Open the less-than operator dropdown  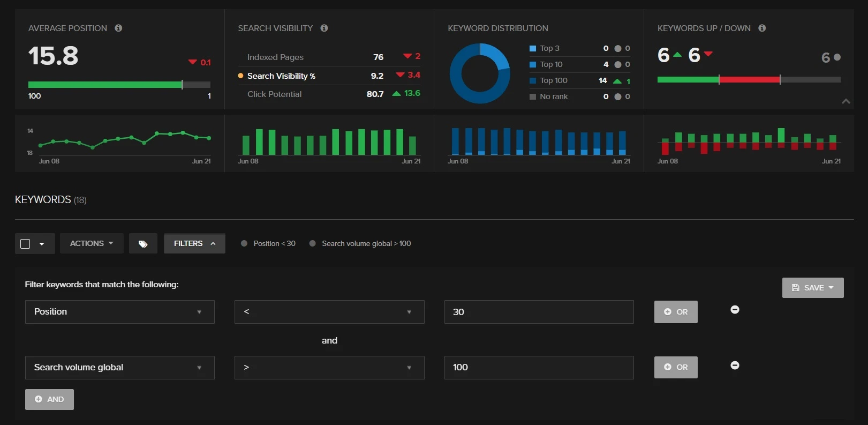(x=329, y=312)
